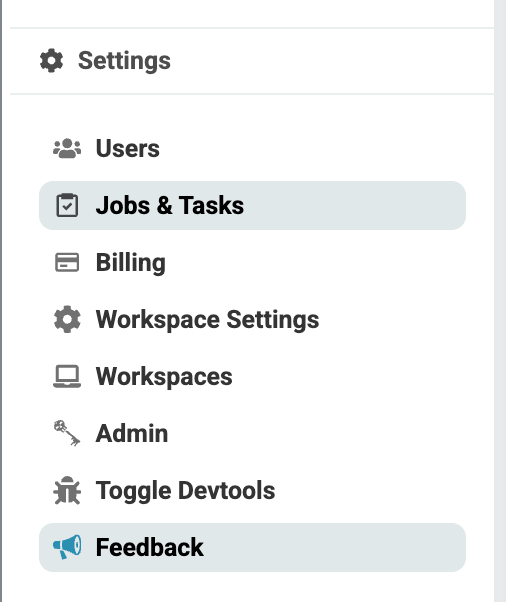Click the Workspace Settings gear icon
This screenshot has height=602, width=506.
(x=67, y=319)
